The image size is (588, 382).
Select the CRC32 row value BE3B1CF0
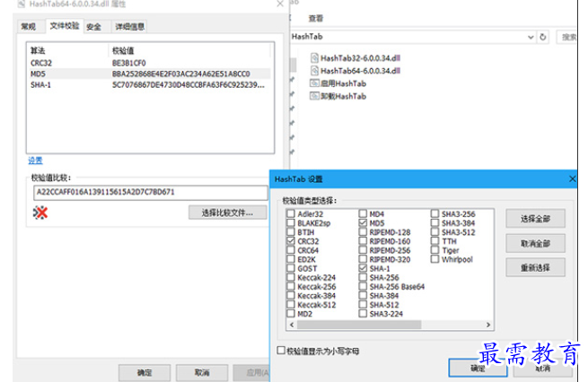[x=129, y=63]
